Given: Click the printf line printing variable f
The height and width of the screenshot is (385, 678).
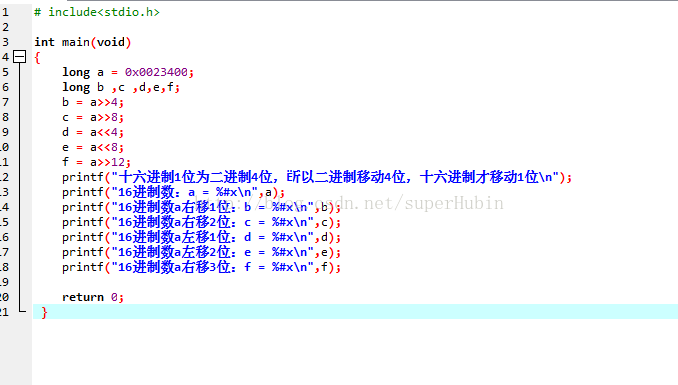Looking at the screenshot, I should point(201,267).
